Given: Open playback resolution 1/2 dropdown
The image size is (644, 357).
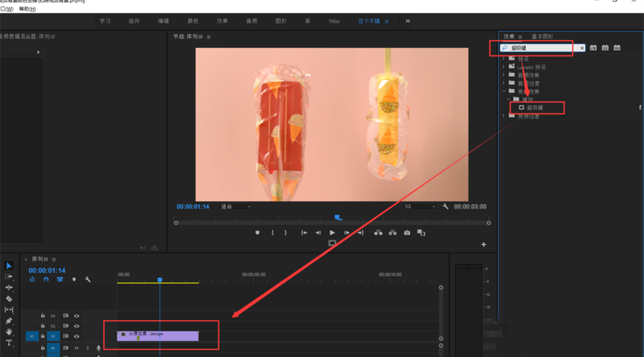Looking at the screenshot, I should pyautogui.click(x=419, y=206).
